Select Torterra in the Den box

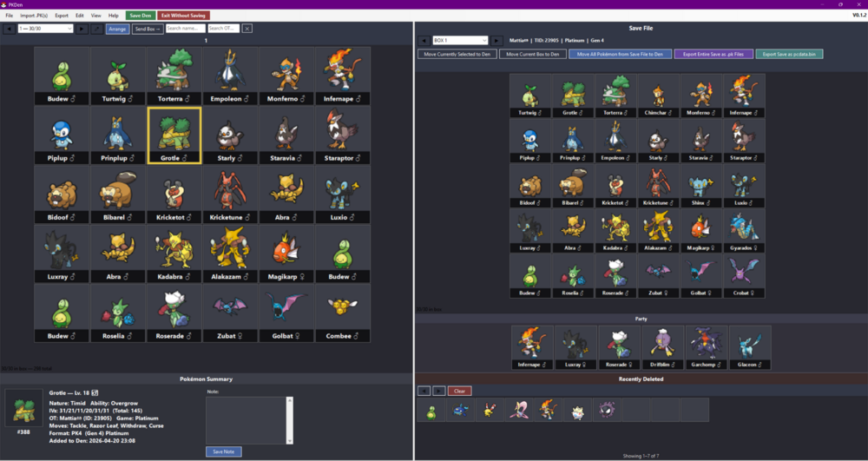point(174,76)
